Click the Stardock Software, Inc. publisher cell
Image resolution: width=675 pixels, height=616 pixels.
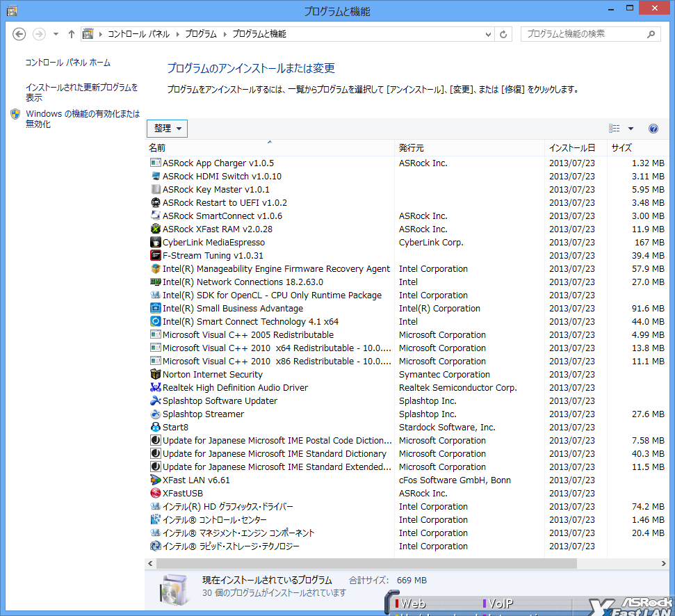[x=447, y=428]
